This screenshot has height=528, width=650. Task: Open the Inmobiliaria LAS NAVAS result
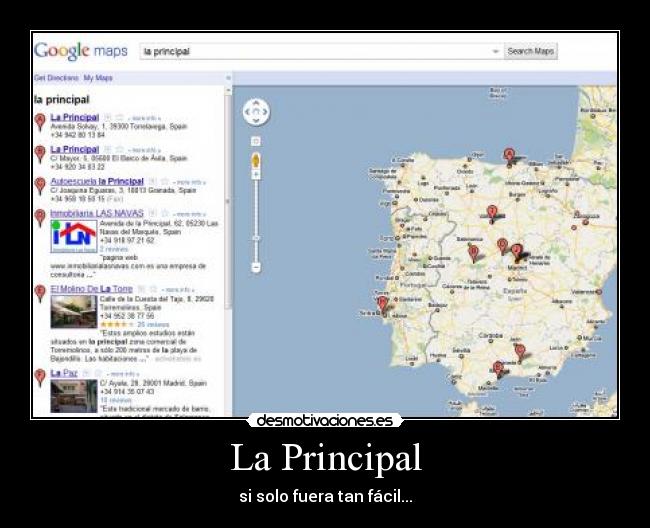tap(97, 213)
